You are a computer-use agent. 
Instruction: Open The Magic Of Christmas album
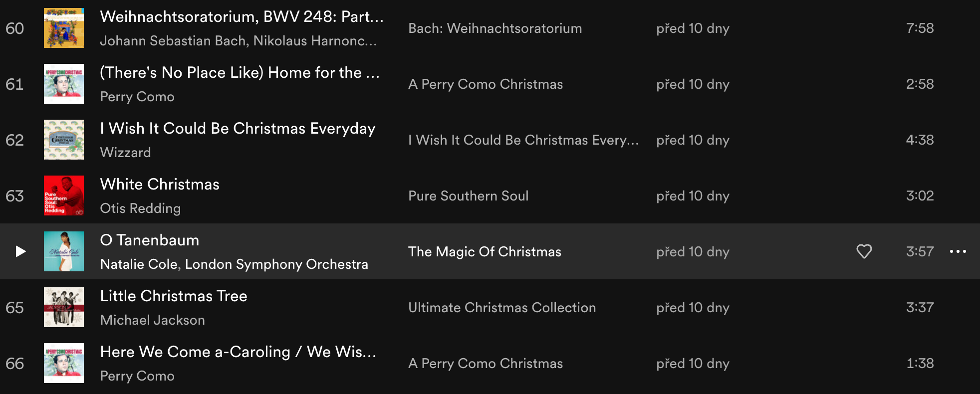tap(485, 252)
